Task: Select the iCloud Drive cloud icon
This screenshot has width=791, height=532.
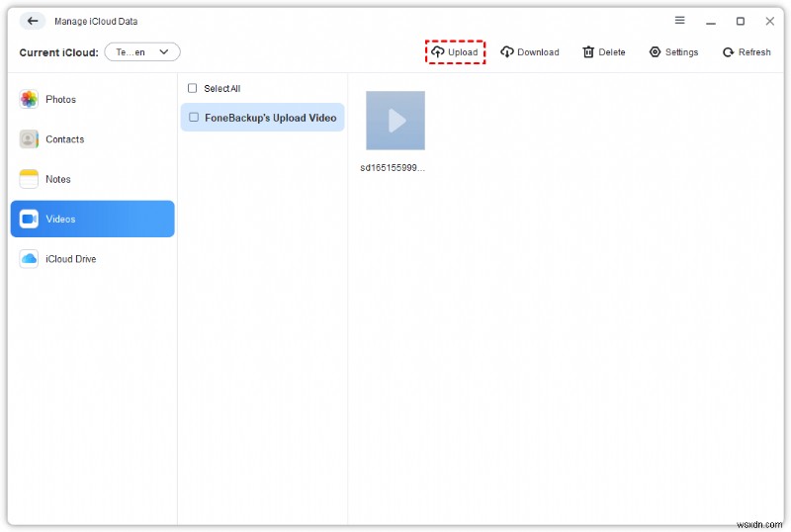Action: [x=29, y=258]
